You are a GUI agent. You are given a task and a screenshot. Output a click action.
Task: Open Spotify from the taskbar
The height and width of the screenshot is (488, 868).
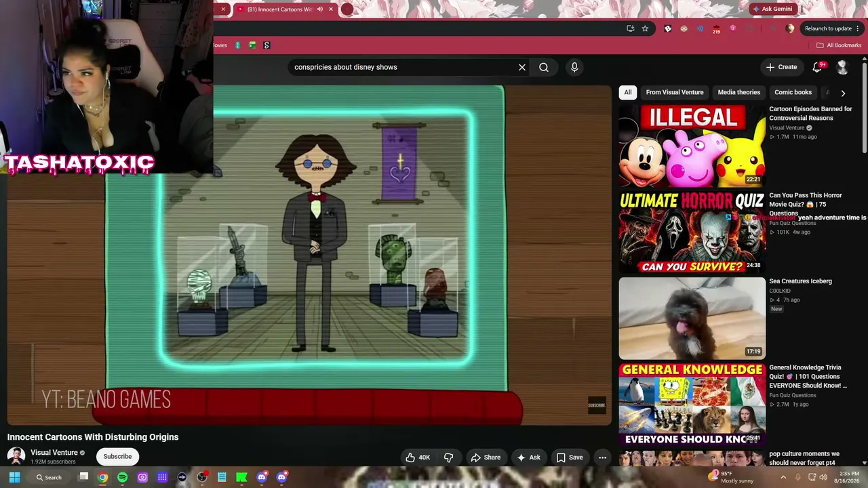tap(123, 477)
